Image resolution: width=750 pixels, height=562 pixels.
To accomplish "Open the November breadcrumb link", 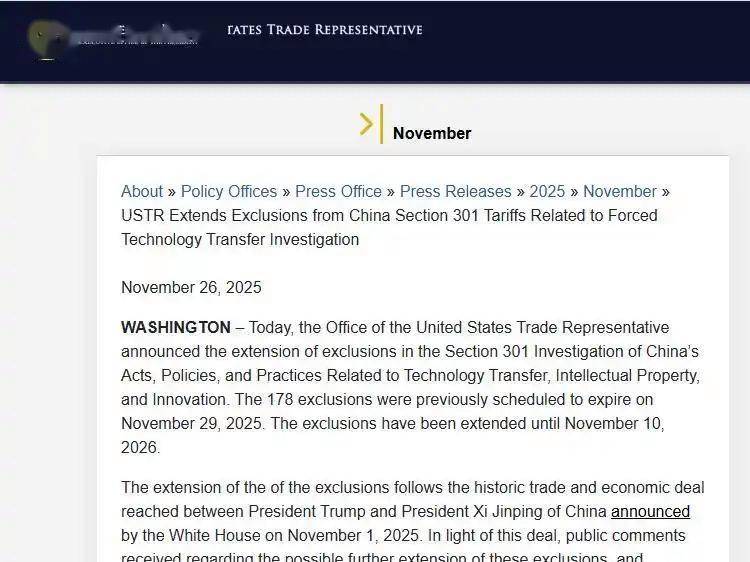I will [x=620, y=191].
